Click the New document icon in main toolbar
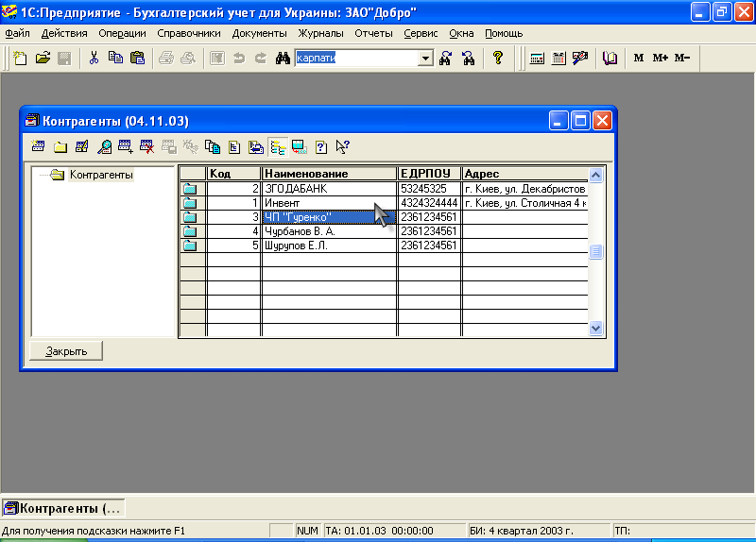The height and width of the screenshot is (542, 756). [x=20, y=59]
